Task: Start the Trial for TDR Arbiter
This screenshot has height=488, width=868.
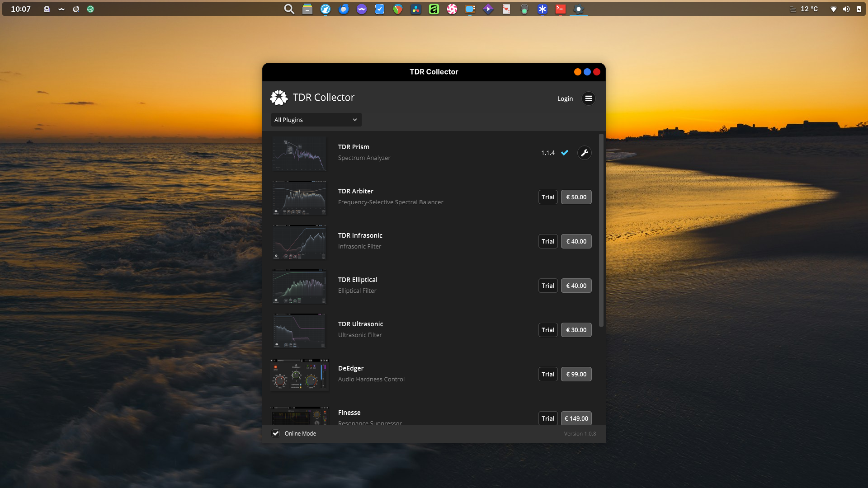Action: point(548,197)
